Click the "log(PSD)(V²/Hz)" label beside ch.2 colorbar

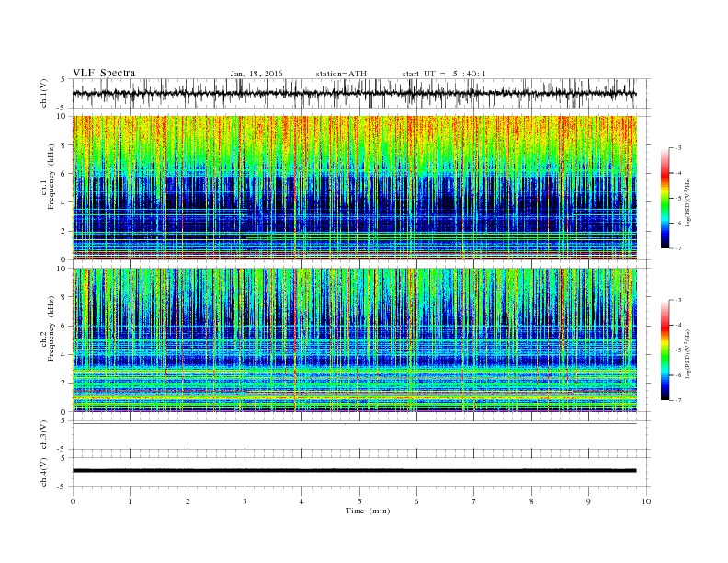click(688, 353)
